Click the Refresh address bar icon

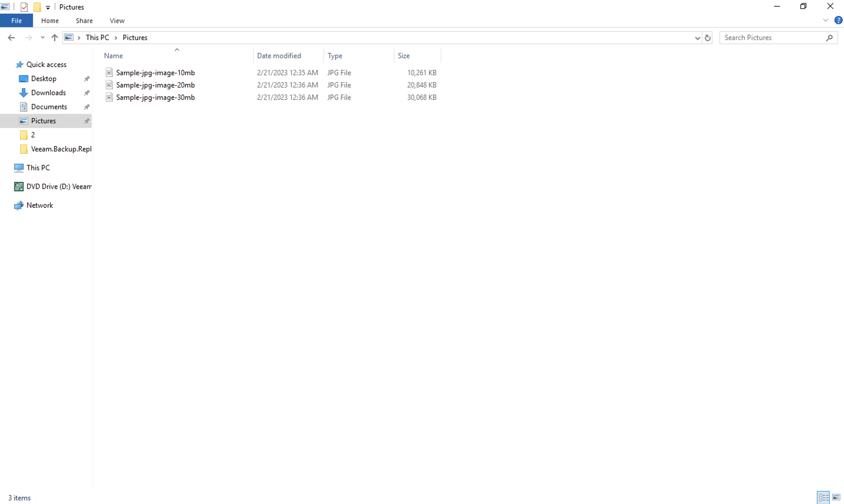tap(708, 38)
